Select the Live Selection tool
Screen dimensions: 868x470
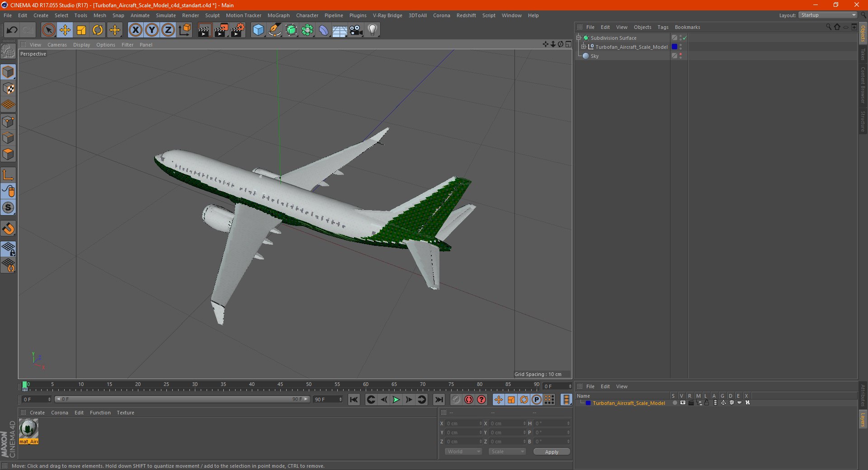[48, 30]
